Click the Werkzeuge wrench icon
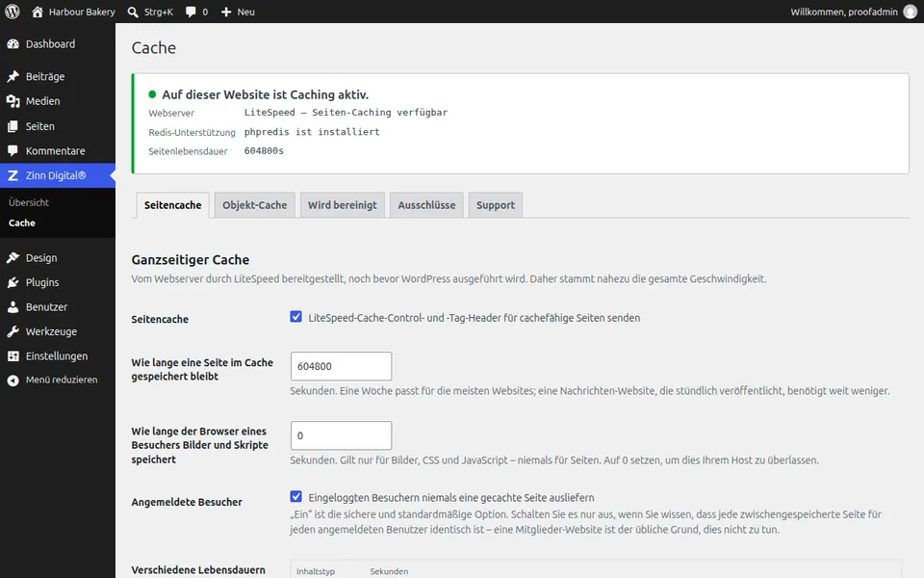The image size is (924, 578). coord(13,331)
